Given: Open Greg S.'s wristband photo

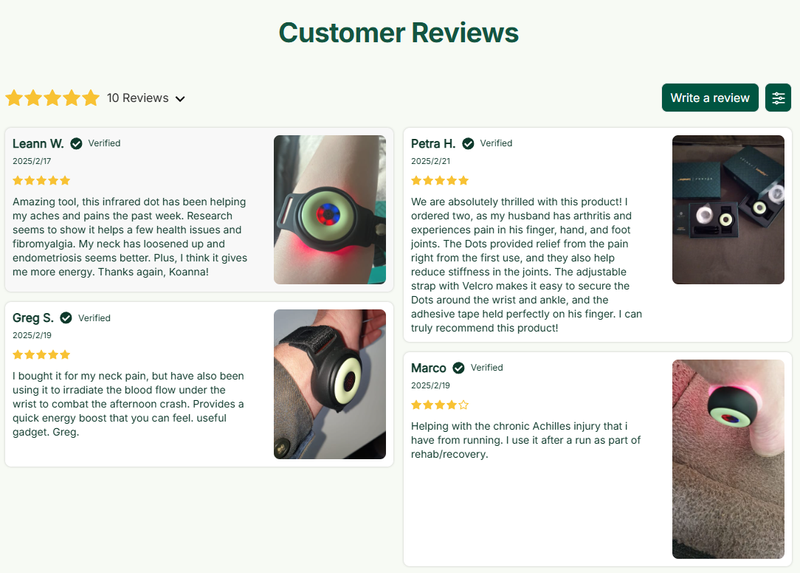Looking at the screenshot, I should click(x=330, y=384).
